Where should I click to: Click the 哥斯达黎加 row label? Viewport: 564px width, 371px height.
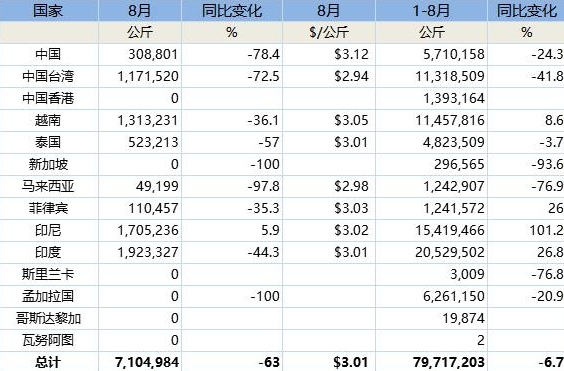click(x=49, y=318)
